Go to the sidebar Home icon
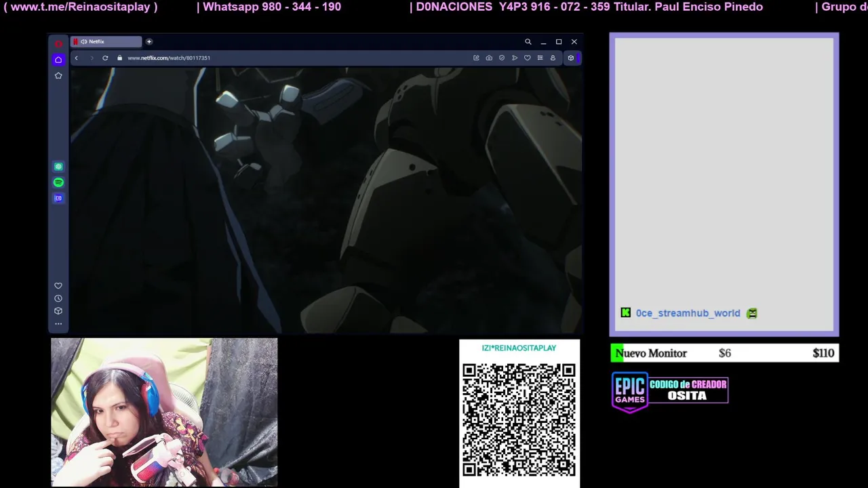 pyautogui.click(x=58, y=60)
